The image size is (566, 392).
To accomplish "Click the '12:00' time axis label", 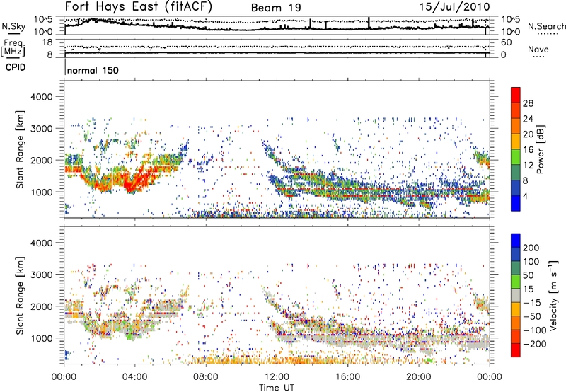I will [277, 377].
